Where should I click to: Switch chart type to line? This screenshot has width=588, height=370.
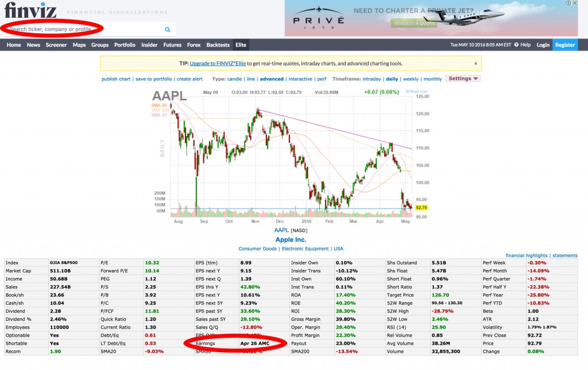(x=251, y=79)
